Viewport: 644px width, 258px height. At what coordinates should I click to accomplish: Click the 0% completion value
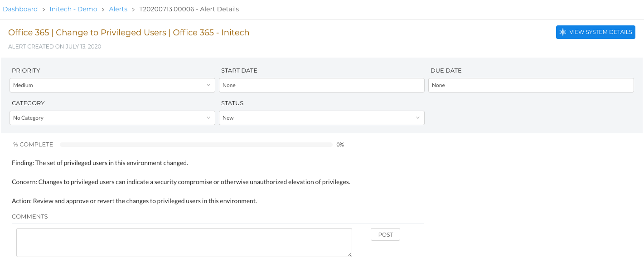(340, 145)
